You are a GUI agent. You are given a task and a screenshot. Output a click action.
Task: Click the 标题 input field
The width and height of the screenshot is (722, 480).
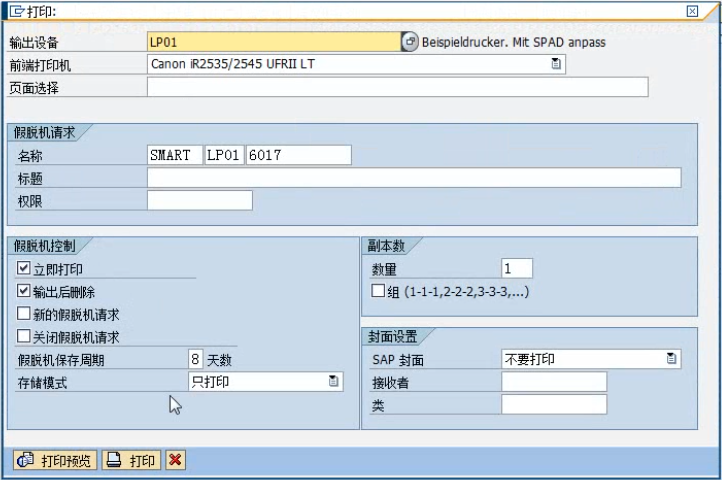pyautogui.click(x=414, y=178)
